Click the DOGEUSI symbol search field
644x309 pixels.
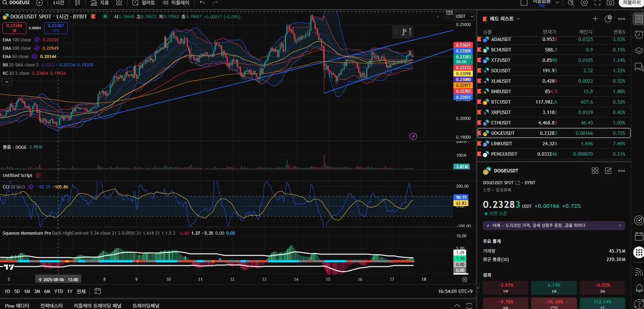tap(16, 3)
